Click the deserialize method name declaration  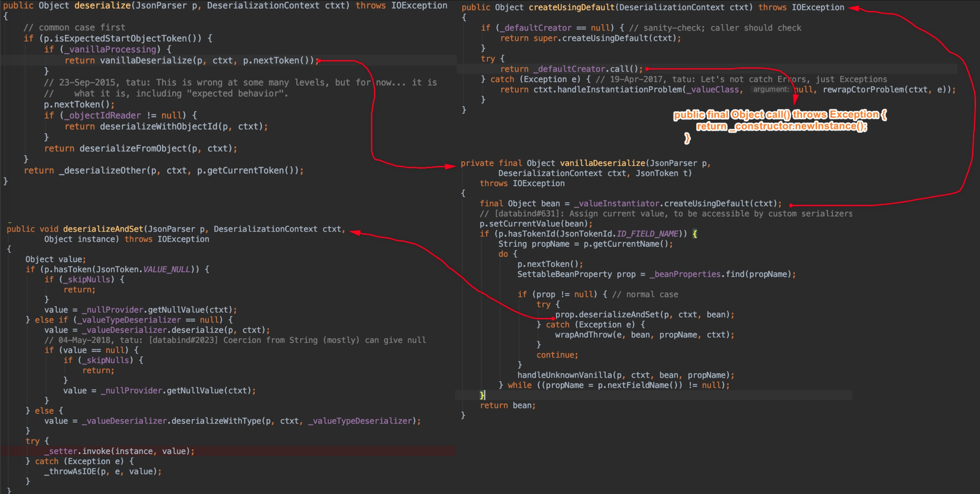tap(102, 6)
